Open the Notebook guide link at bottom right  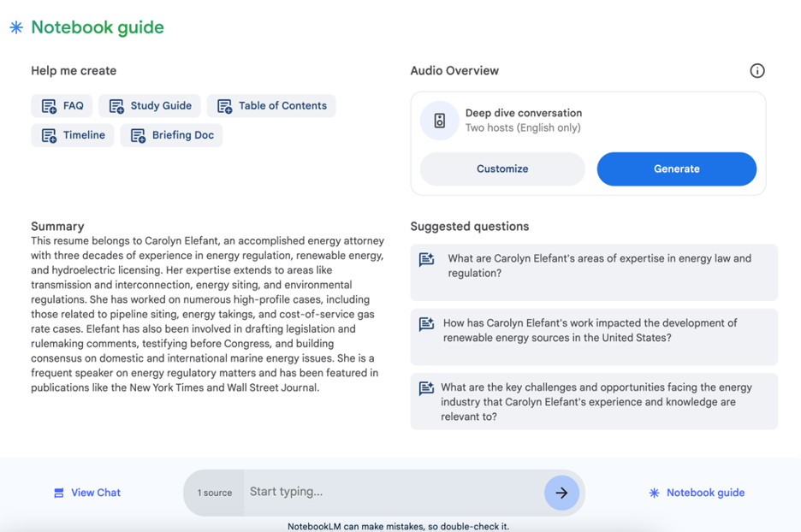click(x=705, y=493)
